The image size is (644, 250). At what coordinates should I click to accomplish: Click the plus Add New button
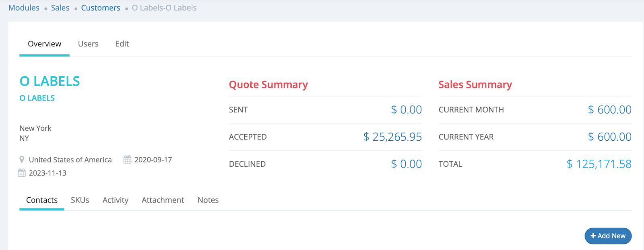pyautogui.click(x=608, y=236)
